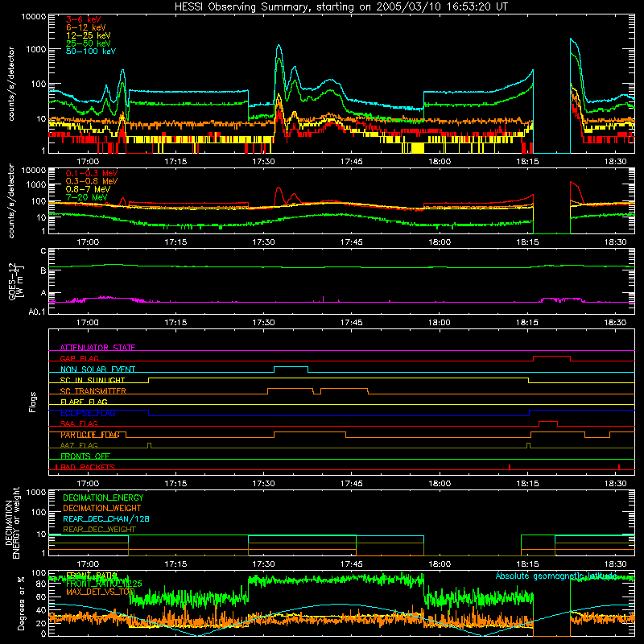Screen dimensions: 644x644
Task: Click the REAR_DEC_WEIGHT legend label
Action: point(99,530)
